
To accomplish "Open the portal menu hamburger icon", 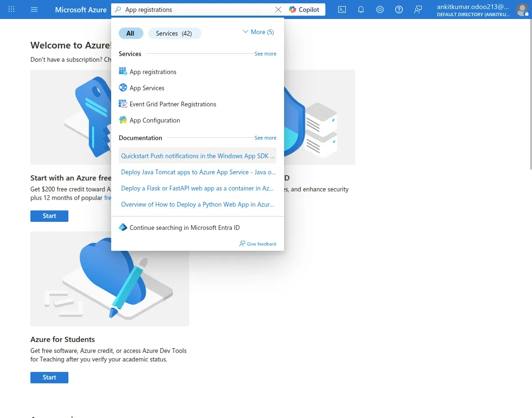I will pyautogui.click(x=34, y=9).
